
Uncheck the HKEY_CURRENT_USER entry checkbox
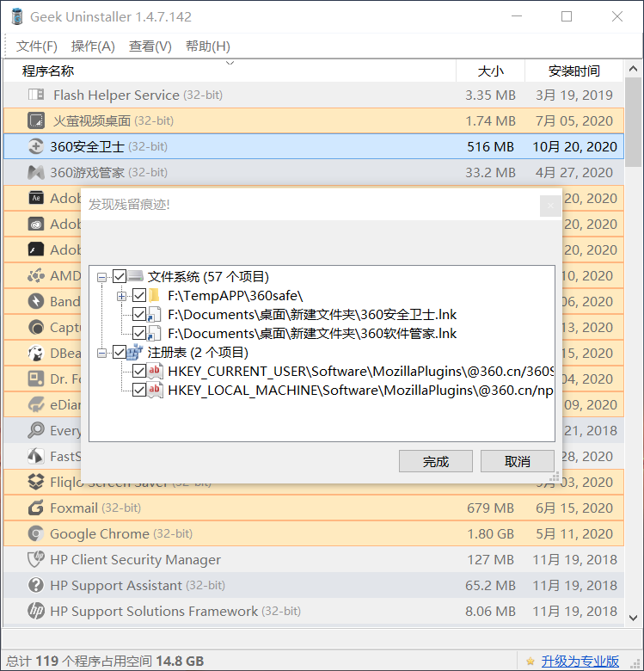[x=139, y=371]
